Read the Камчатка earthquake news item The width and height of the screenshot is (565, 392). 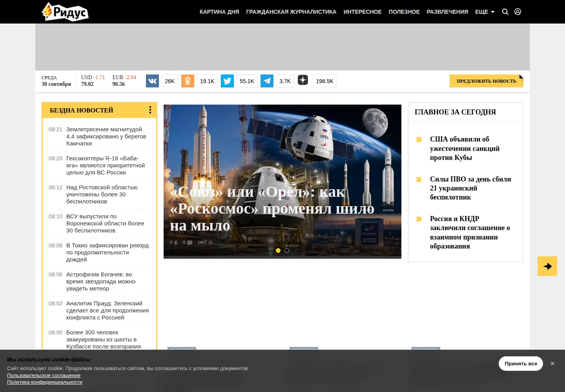pyautogui.click(x=106, y=136)
